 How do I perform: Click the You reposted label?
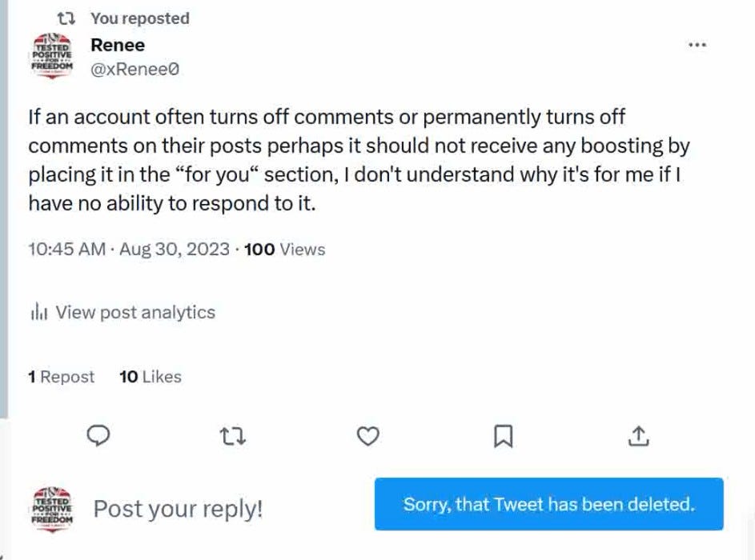coord(140,18)
